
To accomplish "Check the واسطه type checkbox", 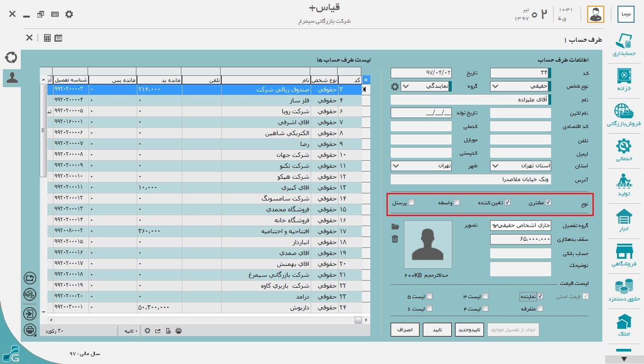I will tap(457, 202).
